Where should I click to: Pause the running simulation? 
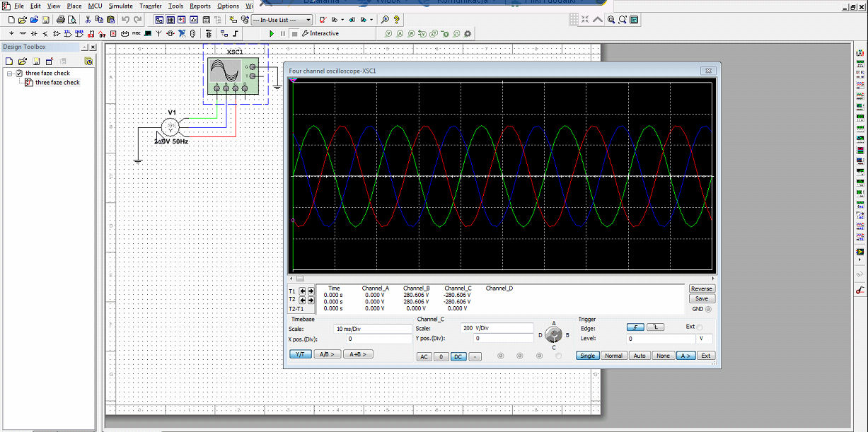(283, 33)
